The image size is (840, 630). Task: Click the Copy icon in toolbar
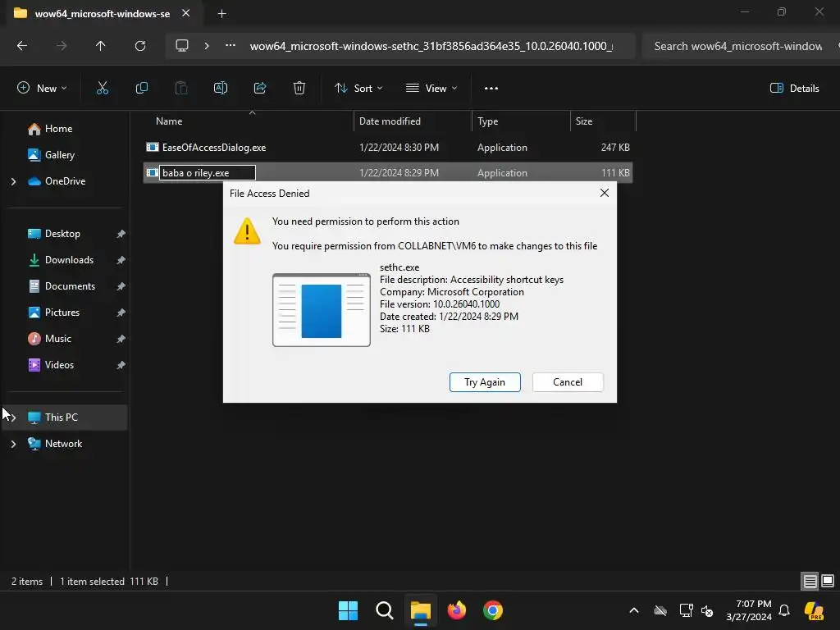coord(141,89)
